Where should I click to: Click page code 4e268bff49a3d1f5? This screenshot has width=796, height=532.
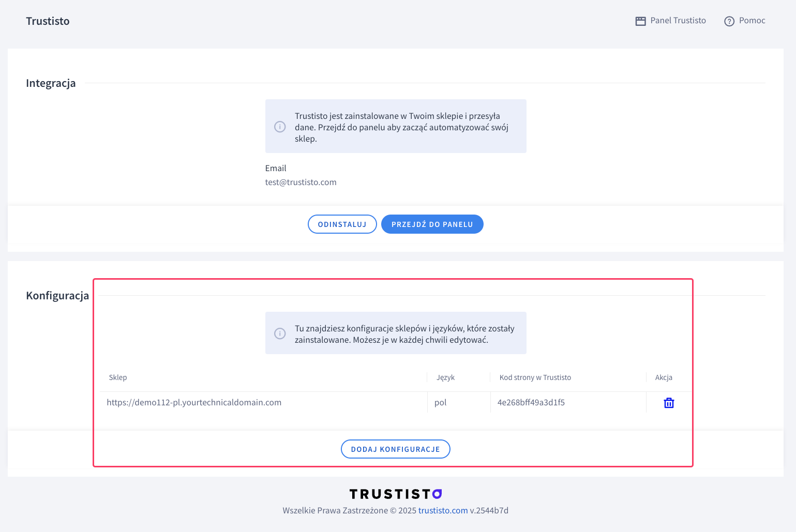(531, 402)
